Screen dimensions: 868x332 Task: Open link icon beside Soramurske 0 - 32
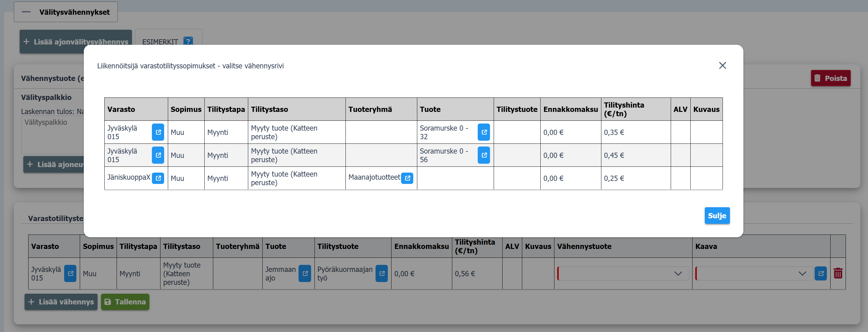coord(484,132)
